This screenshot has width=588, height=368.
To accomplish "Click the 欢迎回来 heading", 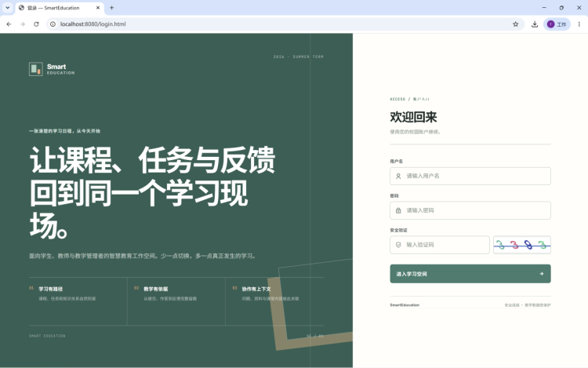I will pos(413,117).
